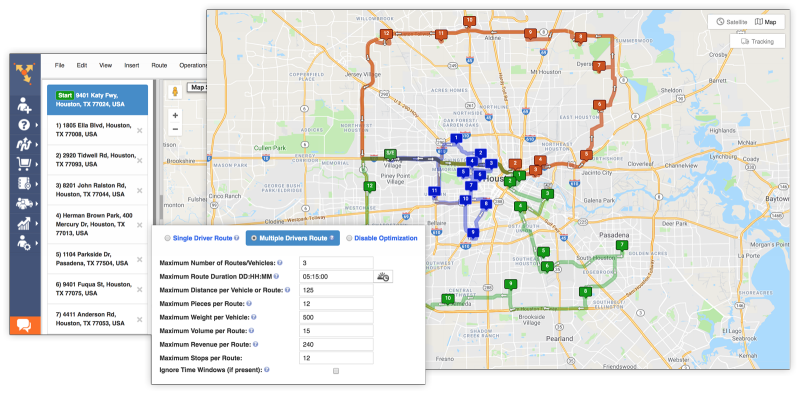The height and width of the screenshot is (398, 800).
Task: Switch map to Satellite view
Action: pyautogui.click(x=732, y=22)
